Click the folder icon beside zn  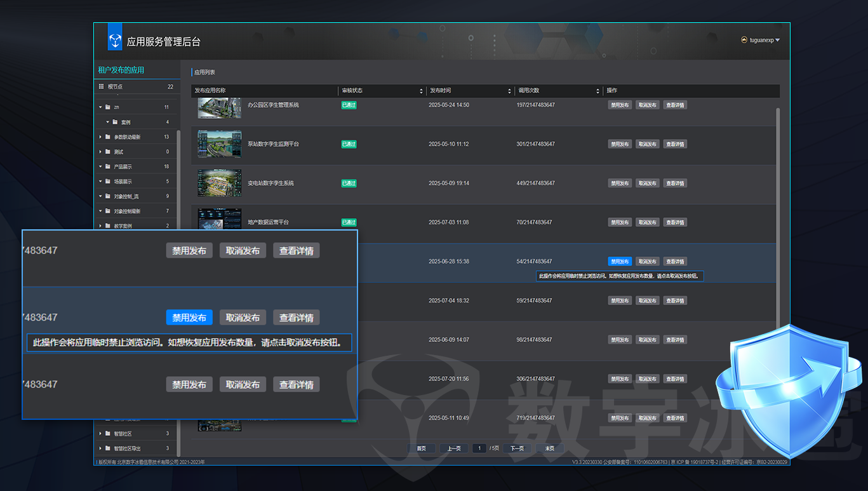108,107
